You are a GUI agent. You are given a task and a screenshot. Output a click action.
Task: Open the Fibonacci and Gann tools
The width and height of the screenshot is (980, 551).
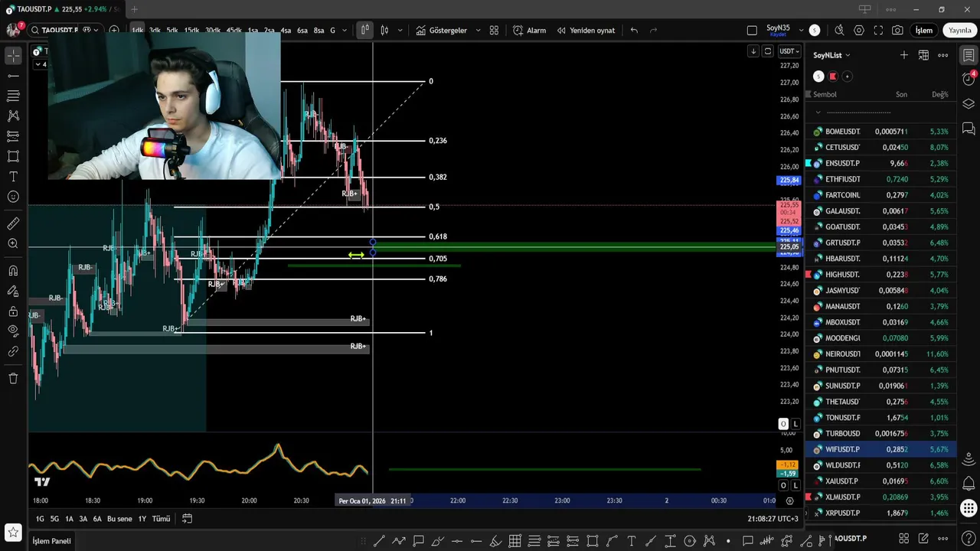(x=13, y=96)
